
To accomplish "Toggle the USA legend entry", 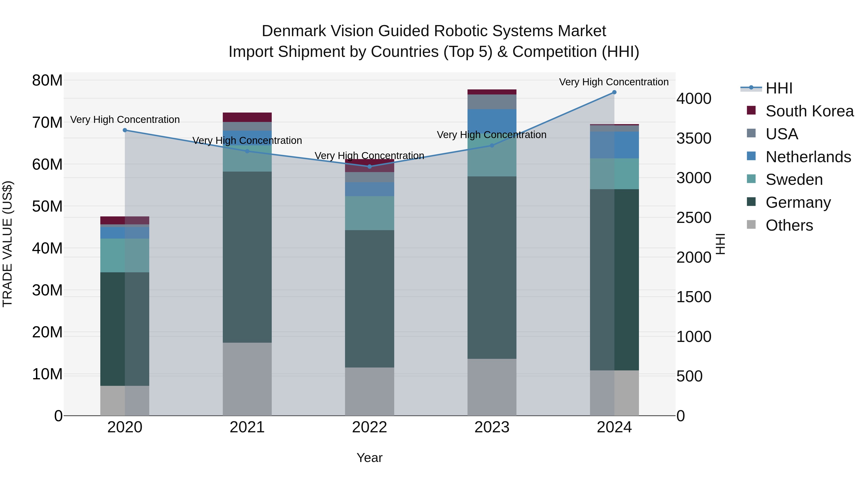I will tap(772, 134).
